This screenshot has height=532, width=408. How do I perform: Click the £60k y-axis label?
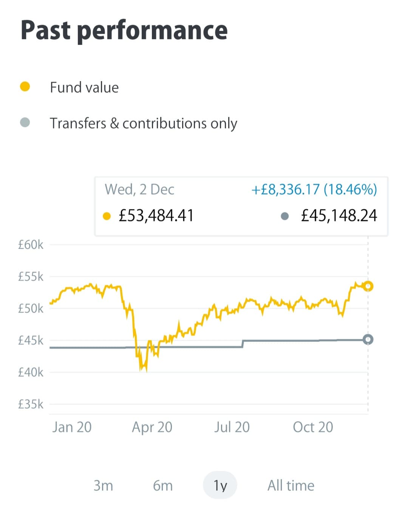pyautogui.click(x=31, y=245)
